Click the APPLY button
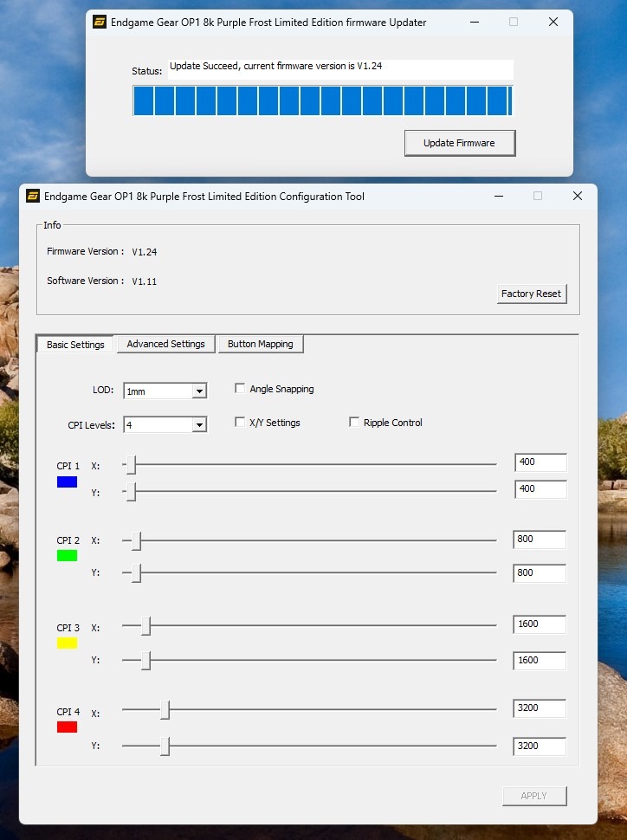627x840 pixels. click(x=534, y=796)
